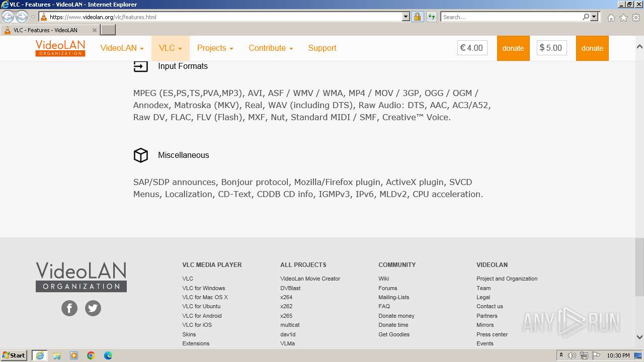Open File Explorer from taskbar
This screenshot has height=362, width=644.
click(57, 355)
